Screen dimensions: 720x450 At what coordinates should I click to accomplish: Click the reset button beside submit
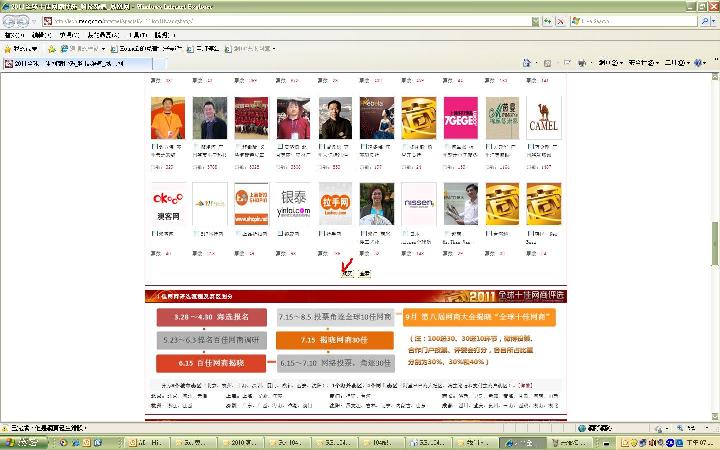[364, 274]
